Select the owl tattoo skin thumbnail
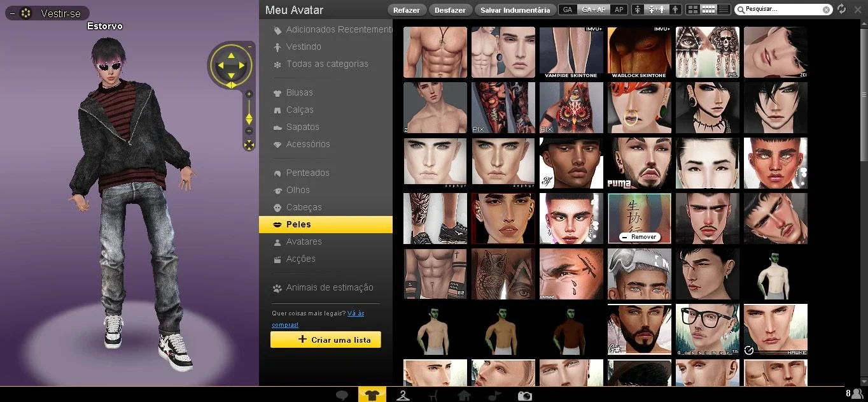Image resolution: width=868 pixels, height=402 pixels. [x=503, y=274]
